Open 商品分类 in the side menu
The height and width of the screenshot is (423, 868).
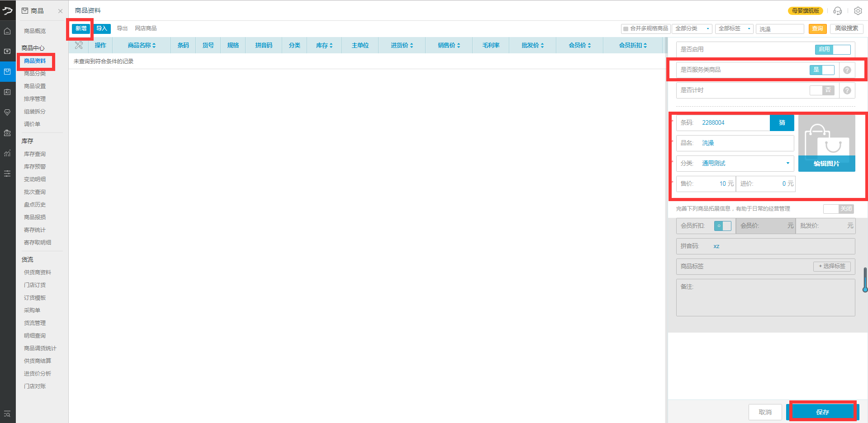point(35,74)
